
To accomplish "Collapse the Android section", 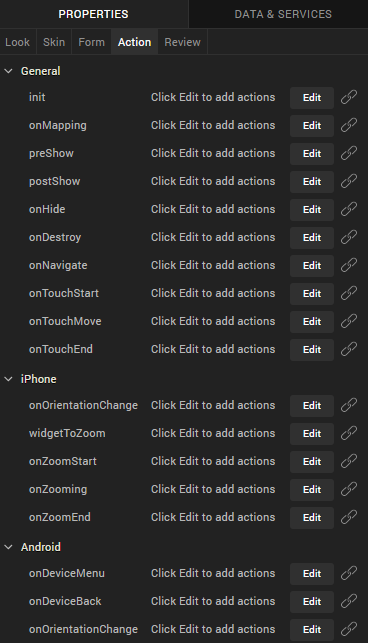I will tap(8, 547).
